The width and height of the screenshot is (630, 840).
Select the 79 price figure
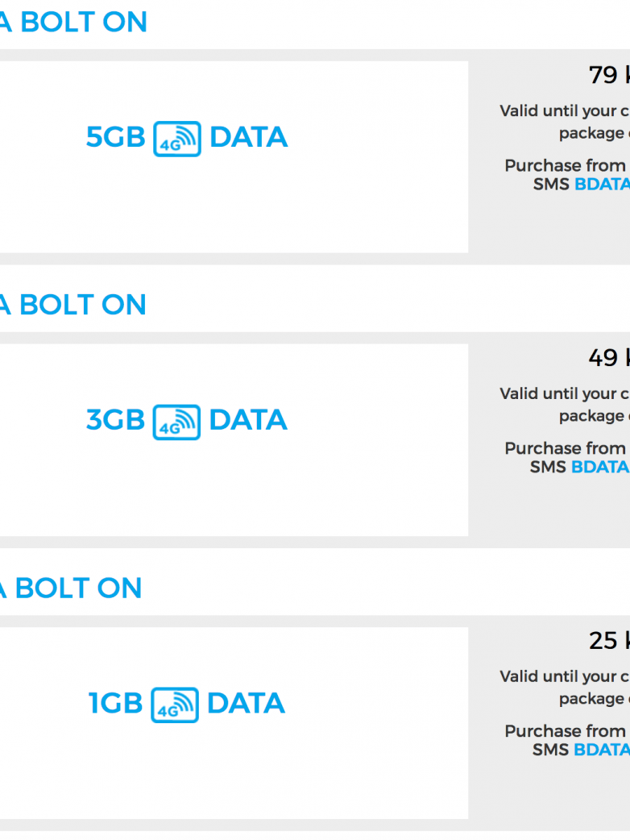pos(603,75)
